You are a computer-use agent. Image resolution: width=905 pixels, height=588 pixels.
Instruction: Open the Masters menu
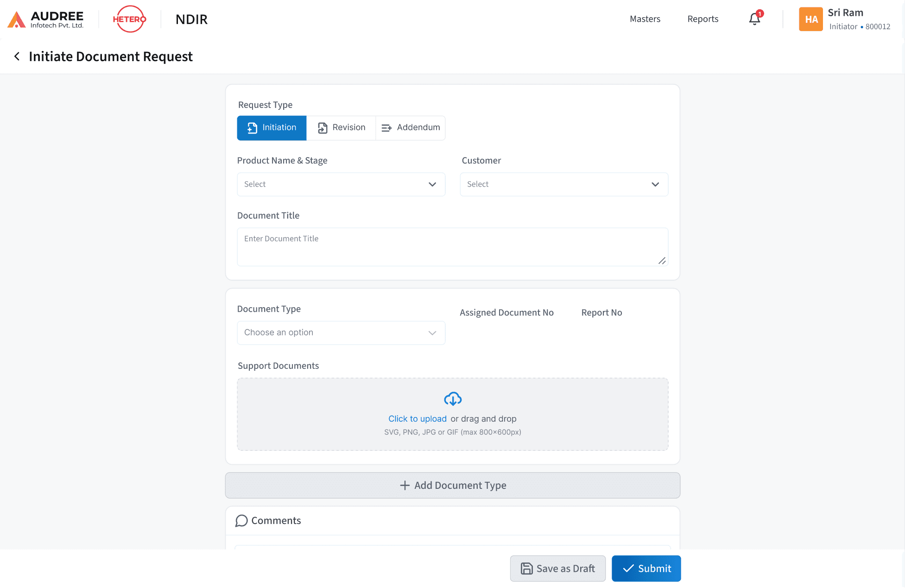tap(645, 19)
